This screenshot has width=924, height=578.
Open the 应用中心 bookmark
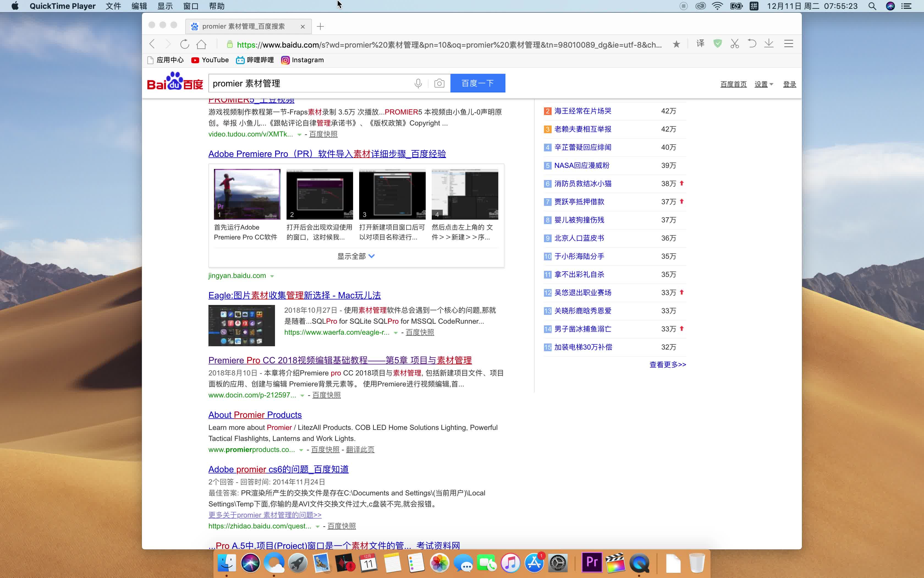(166, 60)
